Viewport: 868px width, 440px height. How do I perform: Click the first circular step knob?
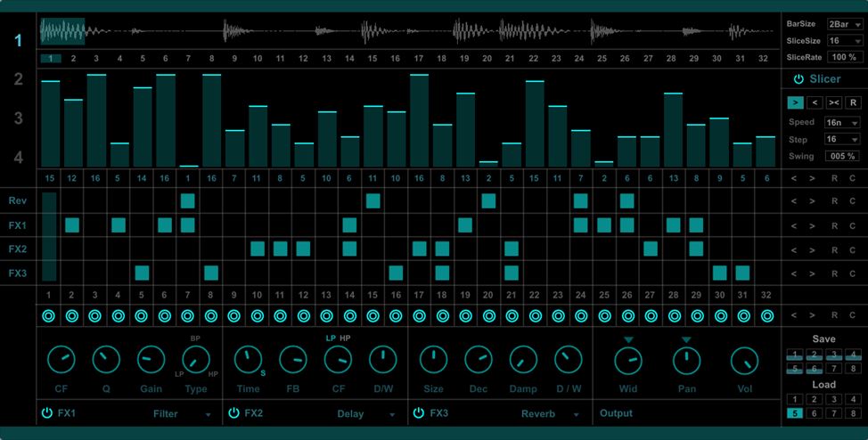(x=49, y=315)
